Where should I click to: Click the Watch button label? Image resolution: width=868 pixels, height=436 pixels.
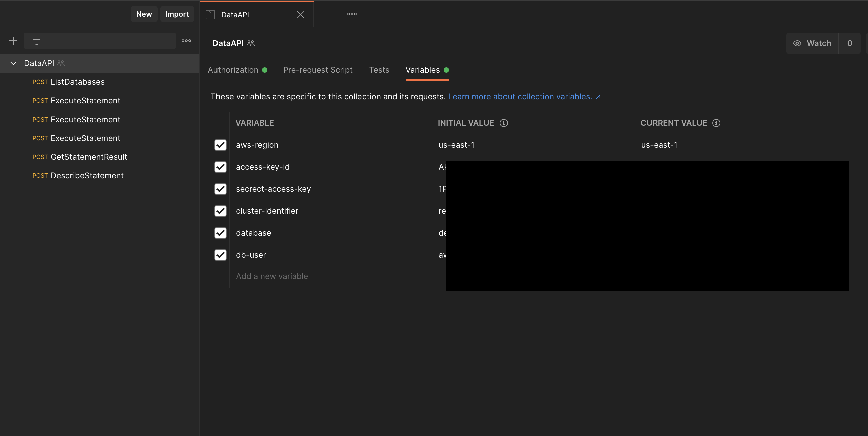(x=819, y=43)
